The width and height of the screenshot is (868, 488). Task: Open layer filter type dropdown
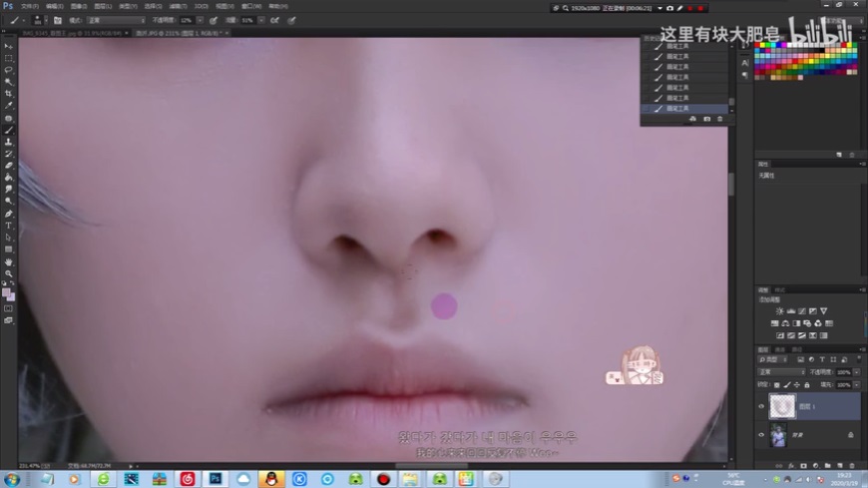[772, 359]
